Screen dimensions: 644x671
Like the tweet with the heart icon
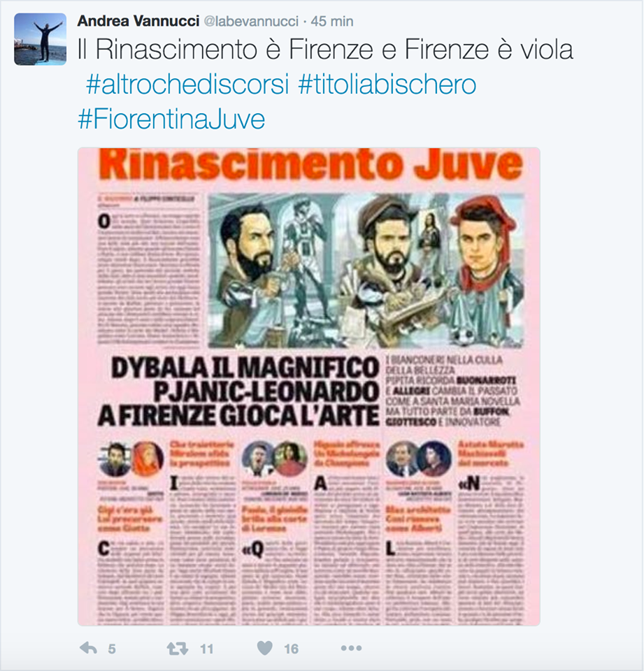coord(264,649)
